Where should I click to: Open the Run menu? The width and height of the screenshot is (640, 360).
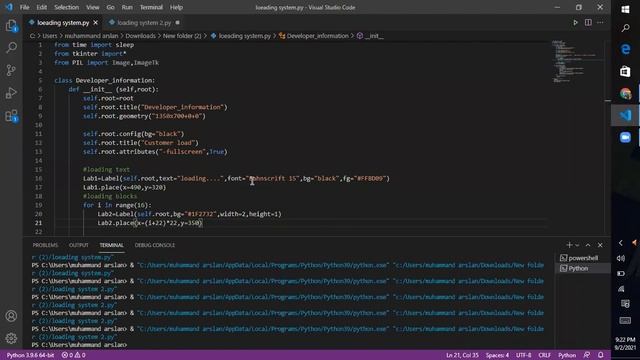[x=127, y=7]
